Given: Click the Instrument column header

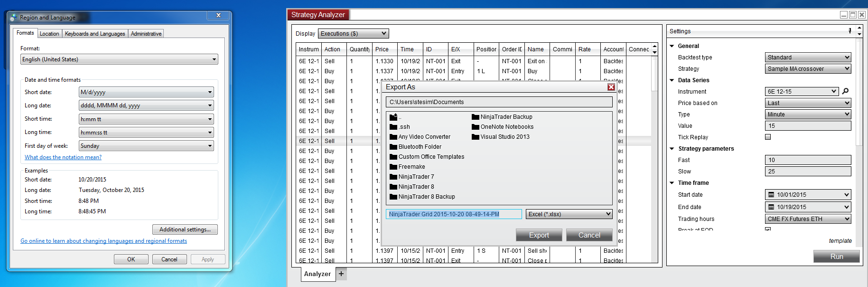Looking at the screenshot, I should pos(308,49).
